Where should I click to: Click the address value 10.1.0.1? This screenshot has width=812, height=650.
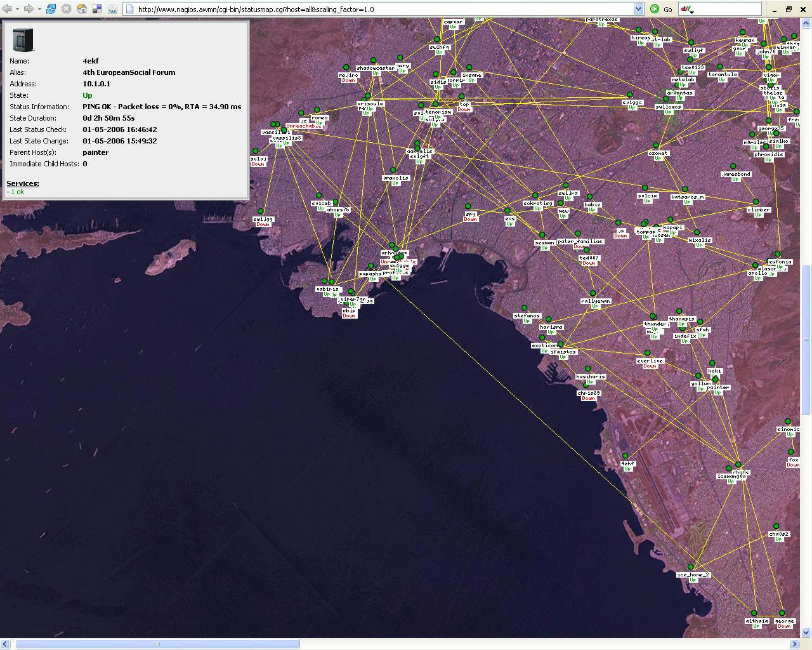(96, 84)
